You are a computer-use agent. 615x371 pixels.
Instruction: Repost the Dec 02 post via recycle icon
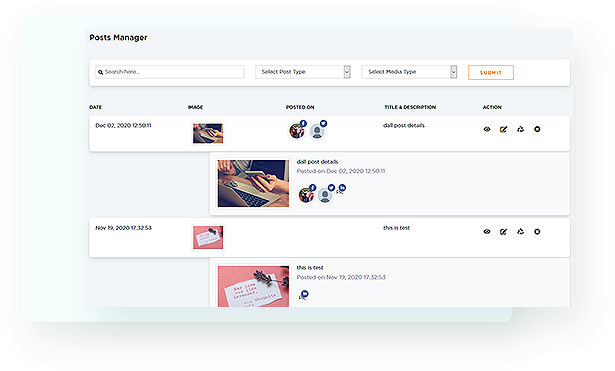pos(520,129)
